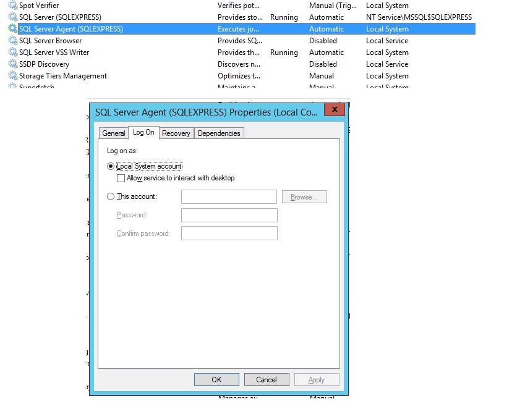
Task: Click inside the Password field
Action: tap(229, 215)
